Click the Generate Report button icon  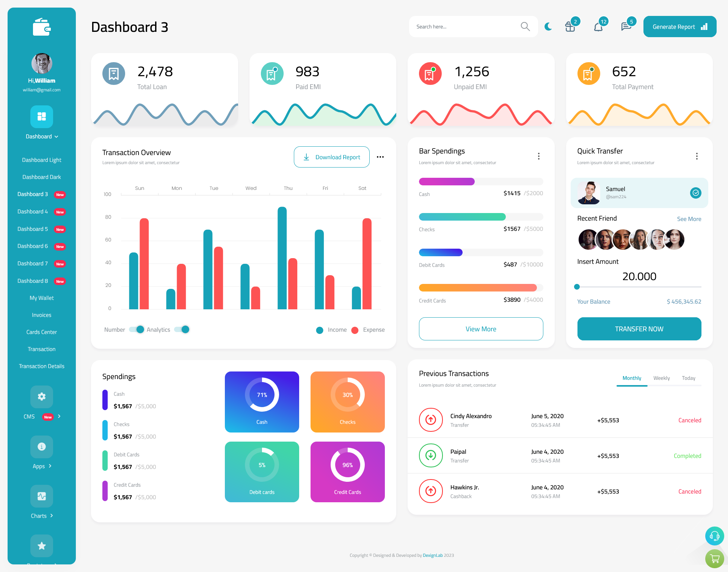(704, 26)
